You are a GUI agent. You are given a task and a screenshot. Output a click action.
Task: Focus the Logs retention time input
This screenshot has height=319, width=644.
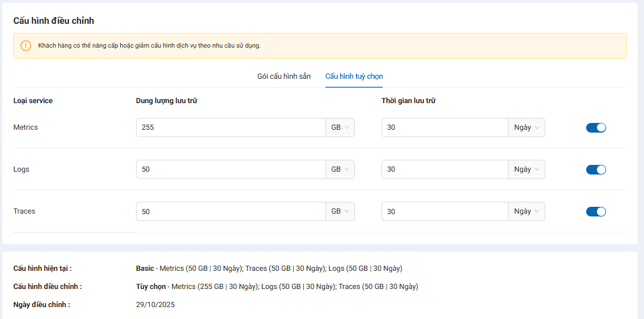pyautogui.click(x=444, y=169)
